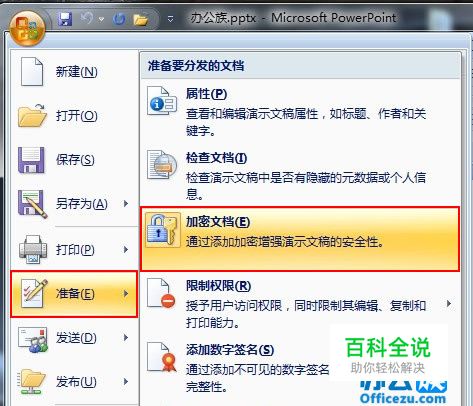Expand the 发送(D) submenu arrow

pyautogui.click(x=126, y=338)
